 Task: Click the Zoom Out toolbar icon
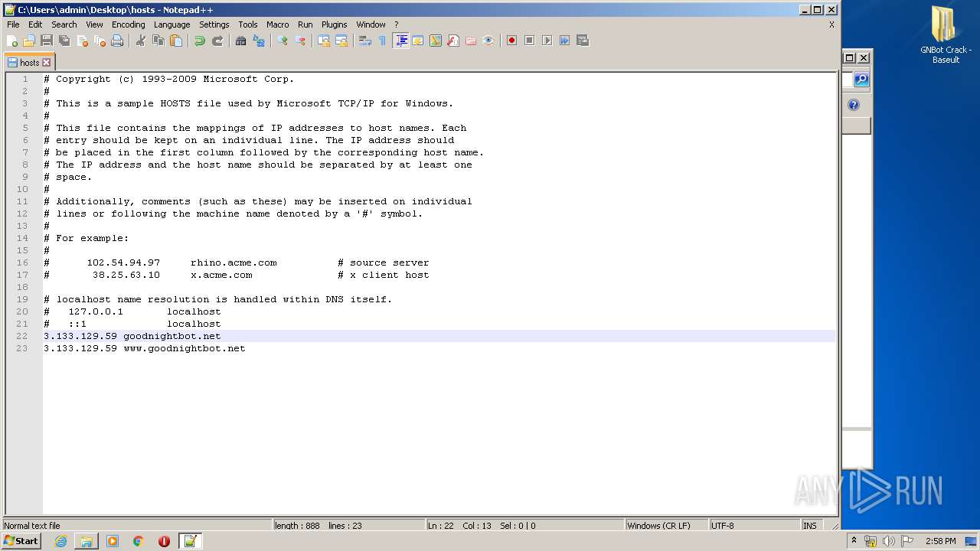click(300, 41)
